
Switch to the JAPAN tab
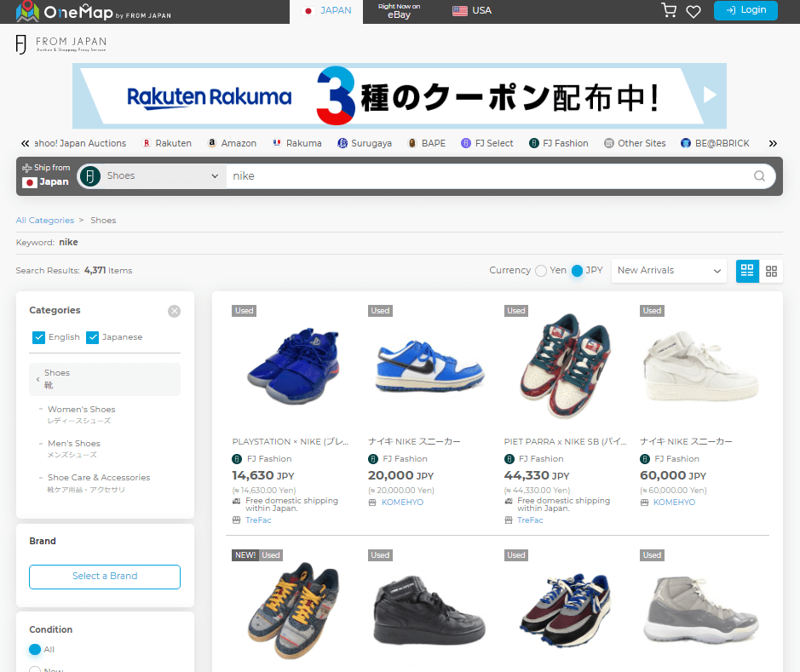coord(326,11)
